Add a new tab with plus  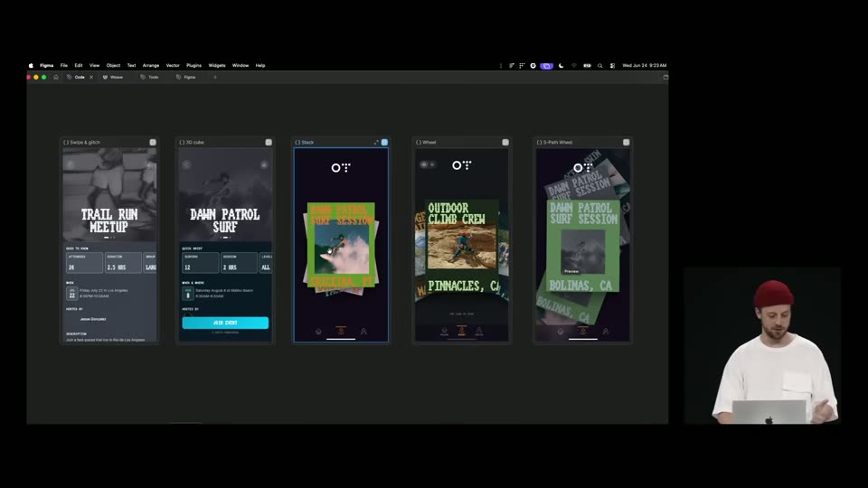pos(215,77)
